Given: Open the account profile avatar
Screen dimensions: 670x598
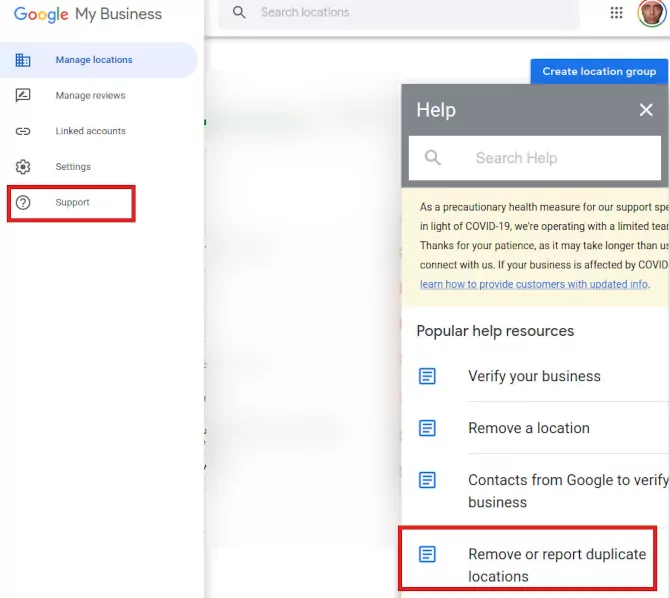Looking at the screenshot, I should (x=652, y=13).
